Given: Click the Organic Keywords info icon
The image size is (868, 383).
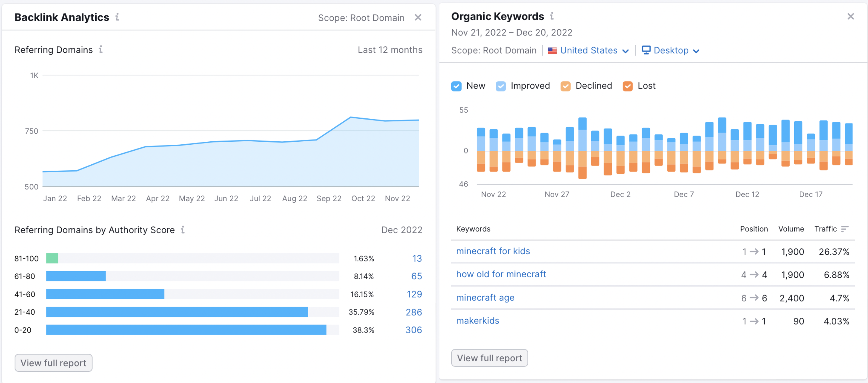Looking at the screenshot, I should (552, 16).
